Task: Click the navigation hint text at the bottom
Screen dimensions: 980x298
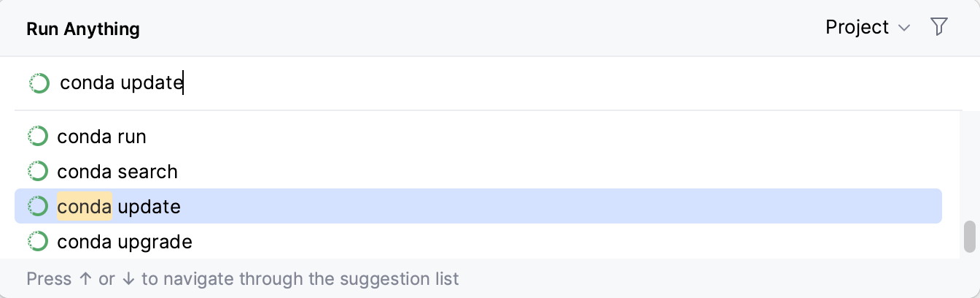Action: [243, 279]
